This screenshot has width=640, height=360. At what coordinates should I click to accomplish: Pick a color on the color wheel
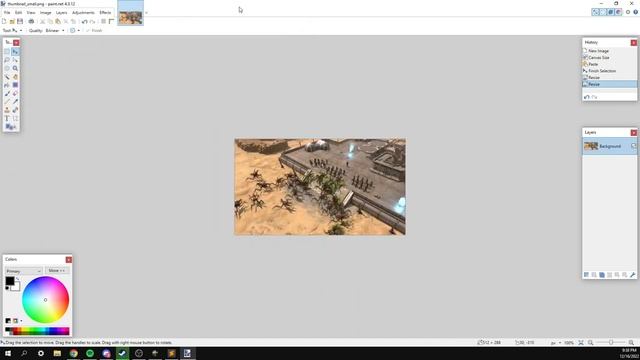tap(45, 300)
